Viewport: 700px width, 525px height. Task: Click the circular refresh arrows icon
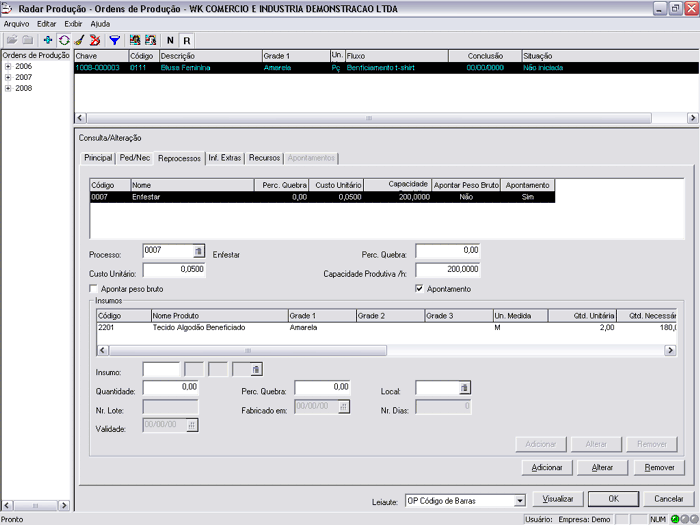(63, 40)
